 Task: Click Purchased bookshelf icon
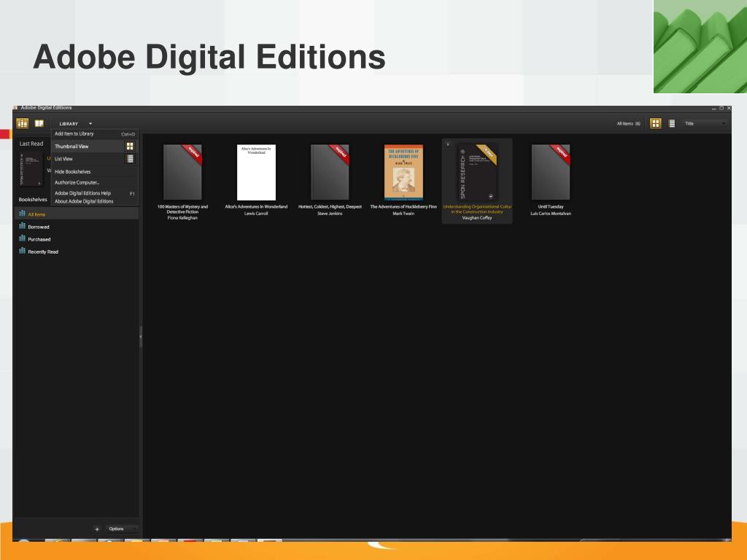(x=22, y=238)
